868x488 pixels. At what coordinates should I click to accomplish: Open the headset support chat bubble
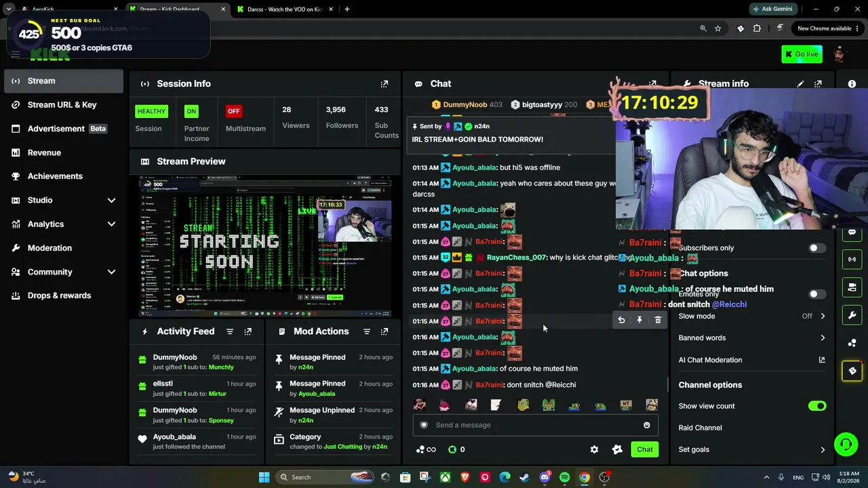click(846, 445)
